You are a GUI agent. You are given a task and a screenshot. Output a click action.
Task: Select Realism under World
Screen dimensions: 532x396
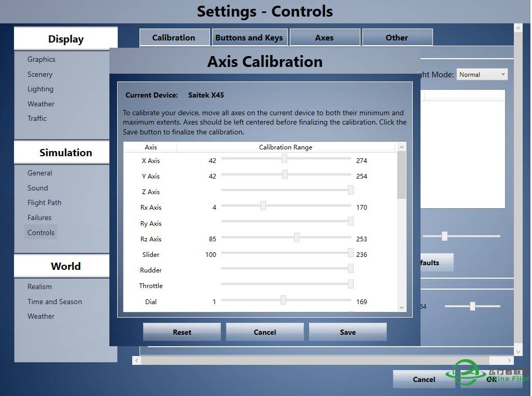pos(39,286)
